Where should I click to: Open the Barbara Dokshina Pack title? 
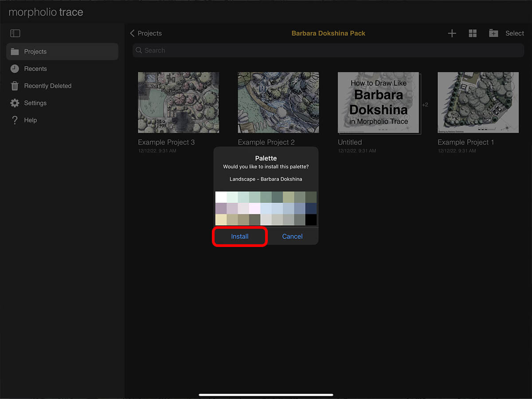[328, 33]
